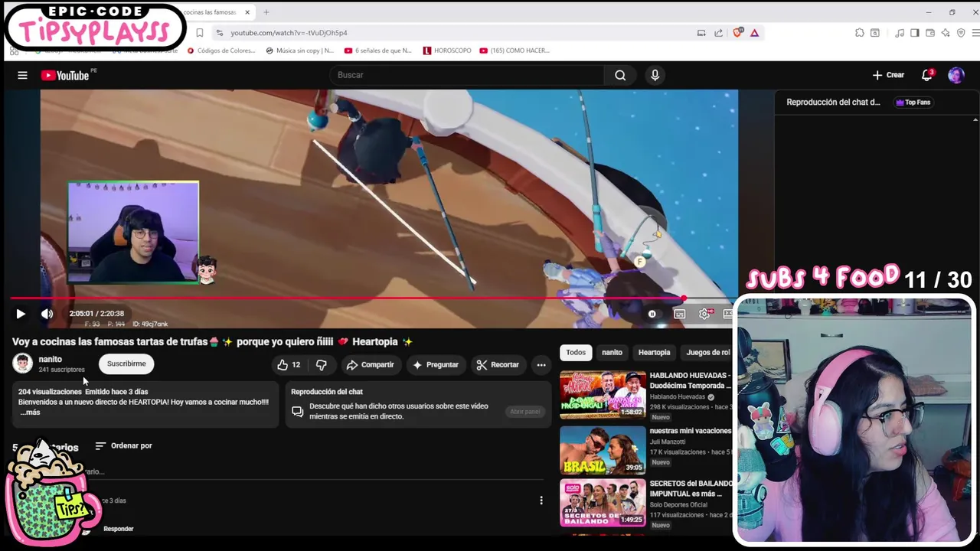Start voice search with microphone icon
The width and height of the screenshot is (980, 551).
(x=655, y=75)
